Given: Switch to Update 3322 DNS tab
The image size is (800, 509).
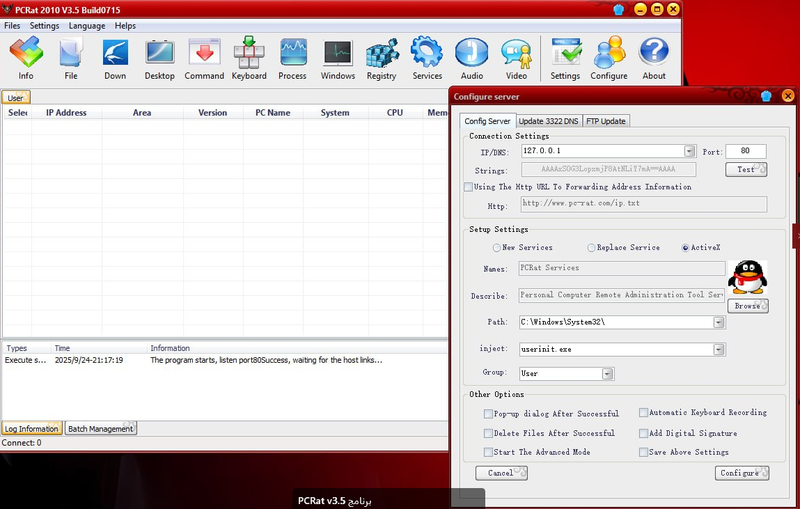Looking at the screenshot, I should [548, 121].
